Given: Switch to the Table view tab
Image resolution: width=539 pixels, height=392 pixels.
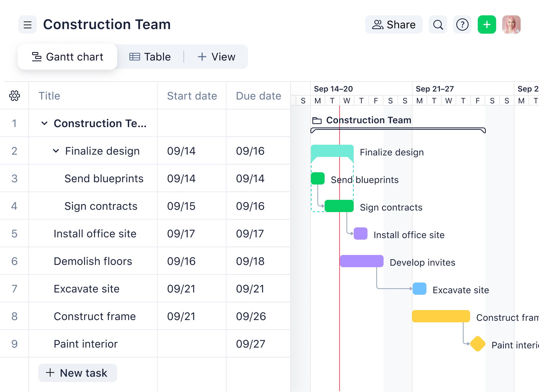Looking at the screenshot, I should point(150,57).
